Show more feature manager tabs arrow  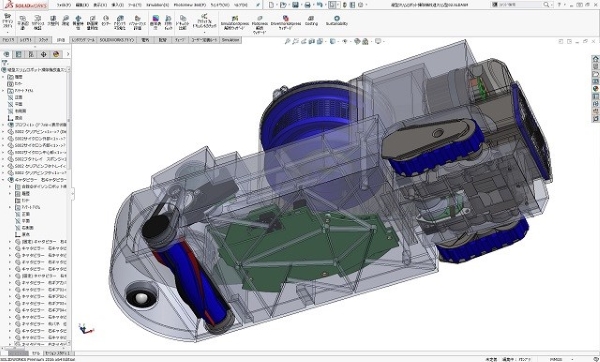tap(68, 54)
